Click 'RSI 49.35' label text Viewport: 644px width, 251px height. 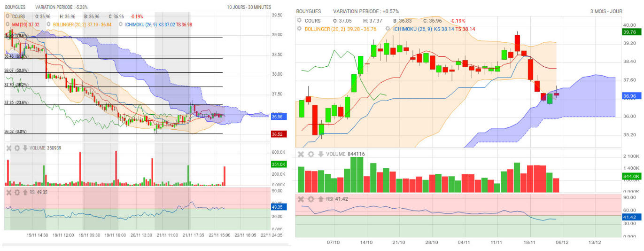pos(39,192)
